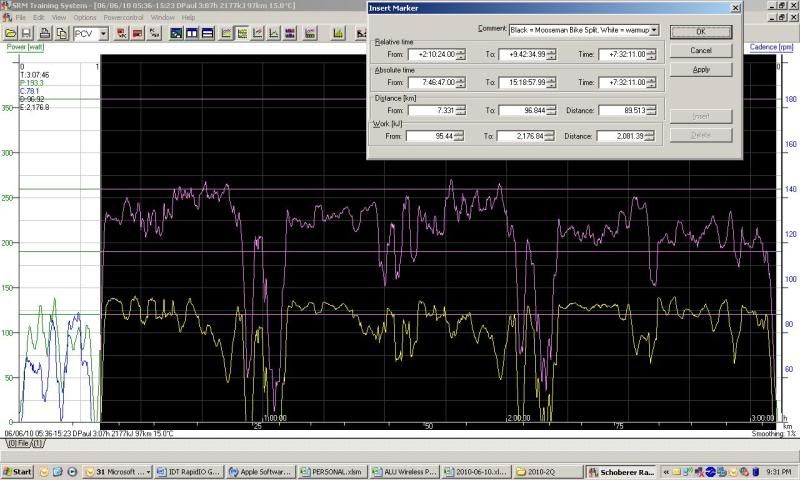This screenshot has width=800, height=480.
Task: Click the Open file folder icon
Action: pos(10,33)
